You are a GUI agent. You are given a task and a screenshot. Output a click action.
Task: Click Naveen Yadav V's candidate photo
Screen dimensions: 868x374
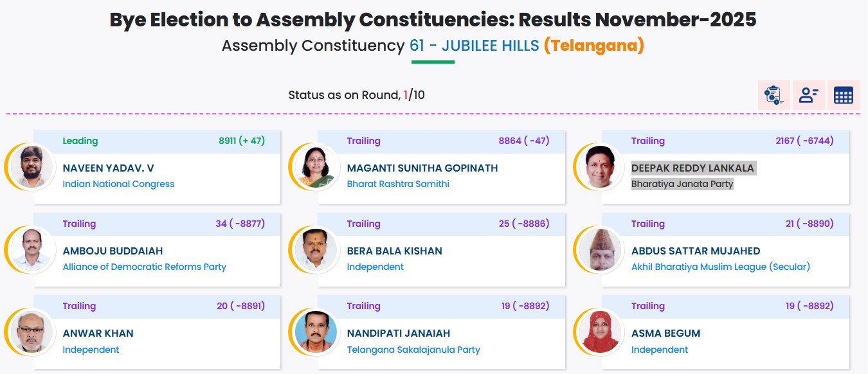click(x=32, y=166)
